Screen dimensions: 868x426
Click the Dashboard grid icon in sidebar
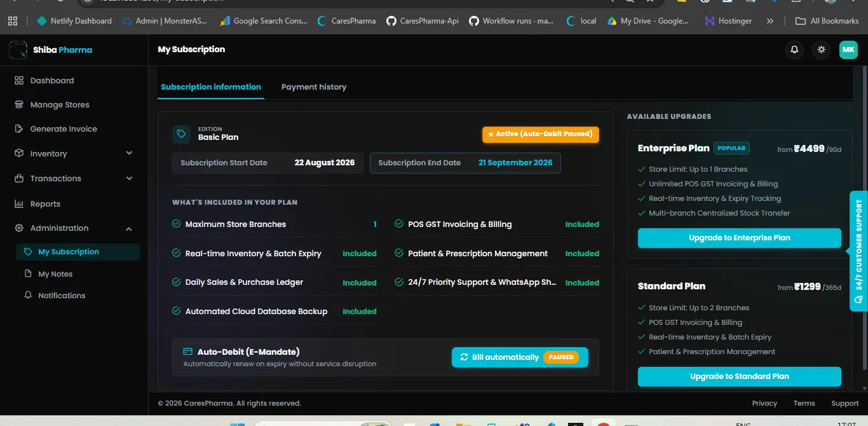[18, 81]
